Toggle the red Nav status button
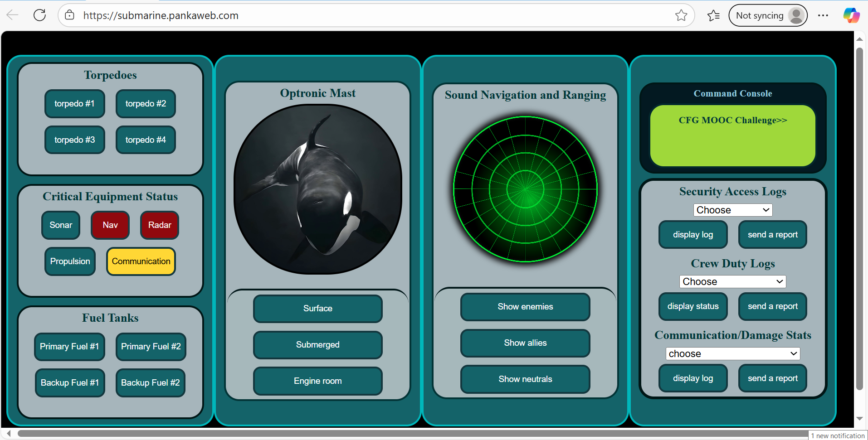 110,225
